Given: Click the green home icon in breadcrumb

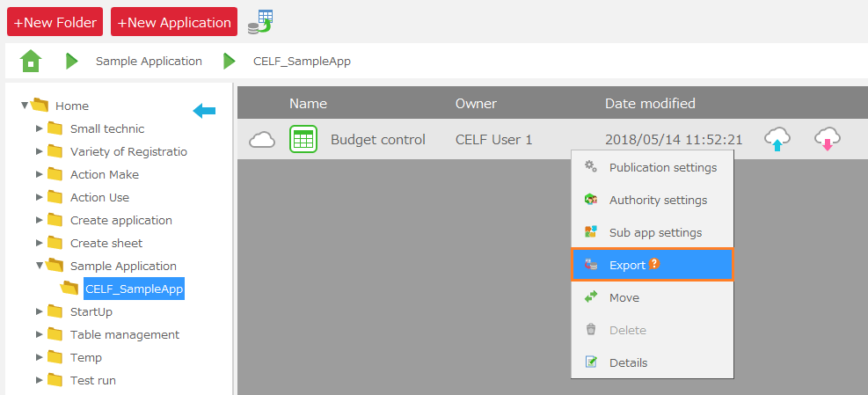Looking at the screenshot, I should pyautogui.click(x=31, y=61).
